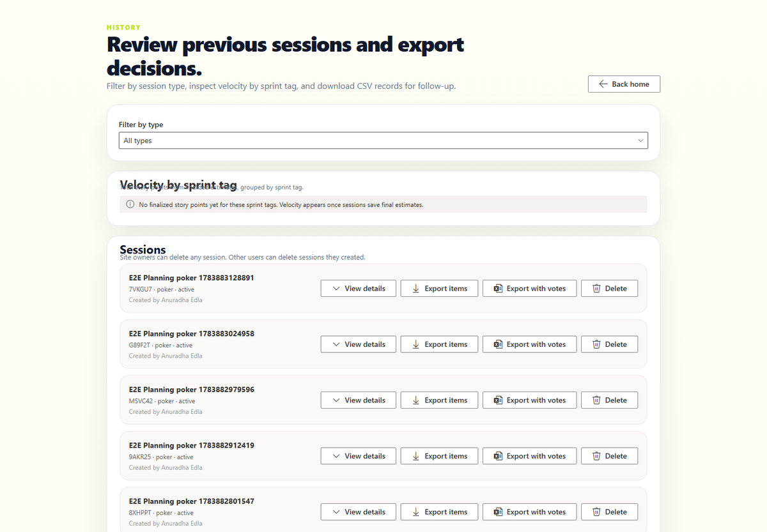
Task: Click the trash icon for session 8XHPPT
Action: click(x=596, y=512)
